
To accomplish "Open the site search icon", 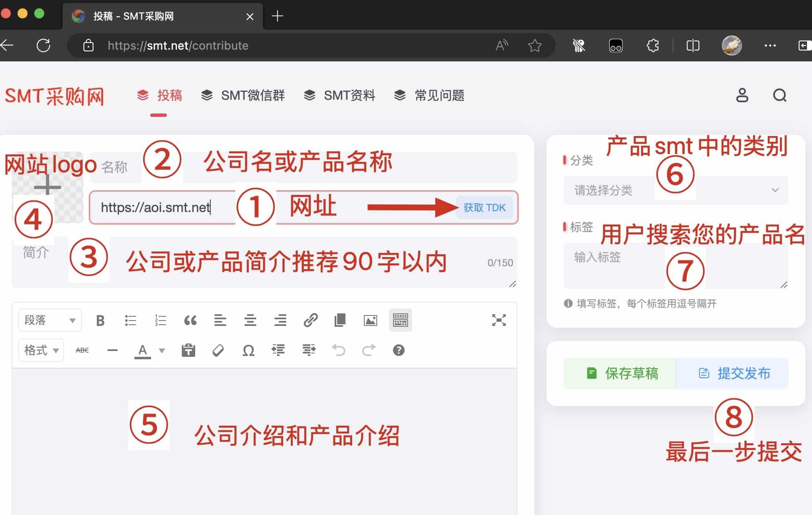I will [x=779, y=96].
